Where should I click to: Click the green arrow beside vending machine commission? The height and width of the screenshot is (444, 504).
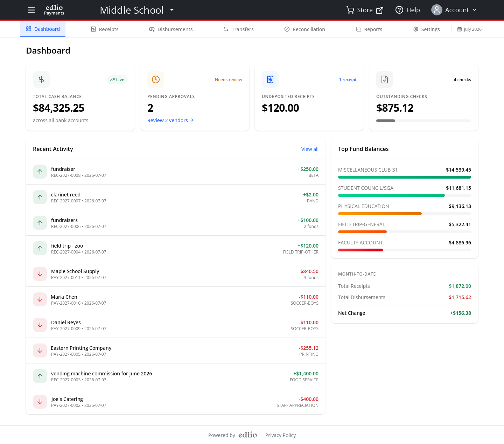(x=40, y=376)
